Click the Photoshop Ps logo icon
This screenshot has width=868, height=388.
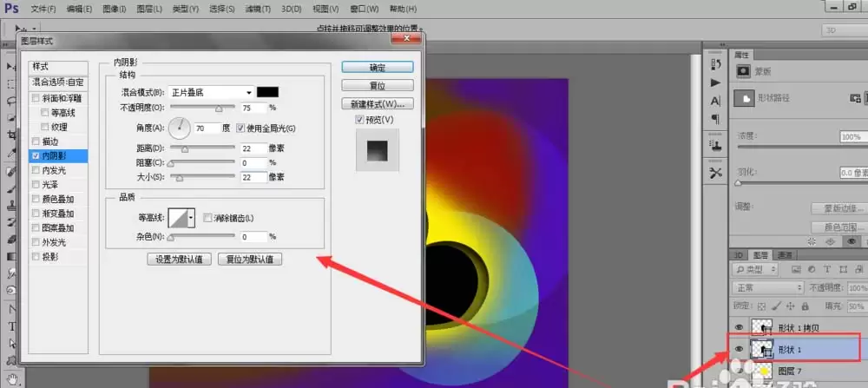click(11, 9)
